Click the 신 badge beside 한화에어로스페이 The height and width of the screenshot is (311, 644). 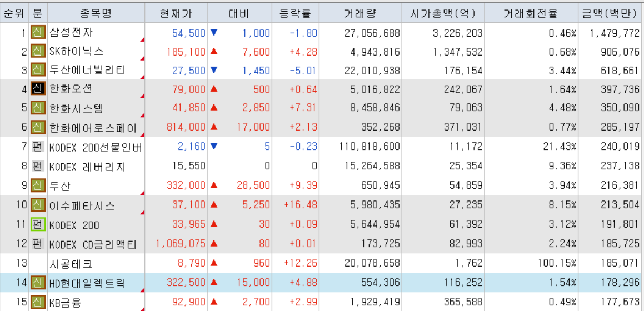38,127
